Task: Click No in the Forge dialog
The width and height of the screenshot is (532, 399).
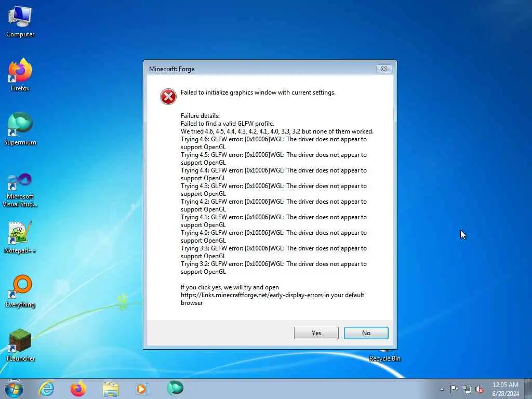Action: pyautogui.click(x=366, y=333)
